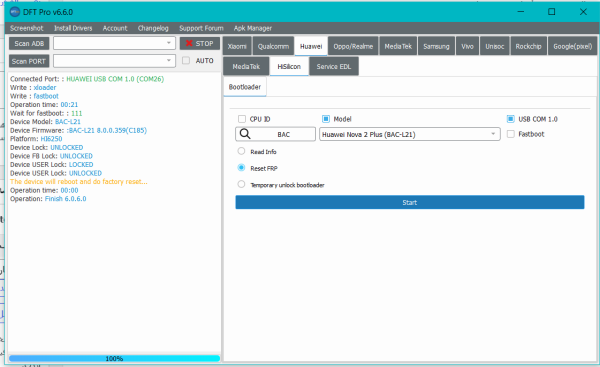Click the magnifier search icon beside BAC

(x=245, y=134)
